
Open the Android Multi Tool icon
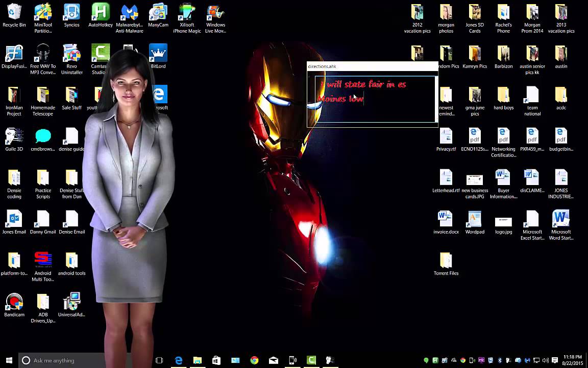pos(43,266)
